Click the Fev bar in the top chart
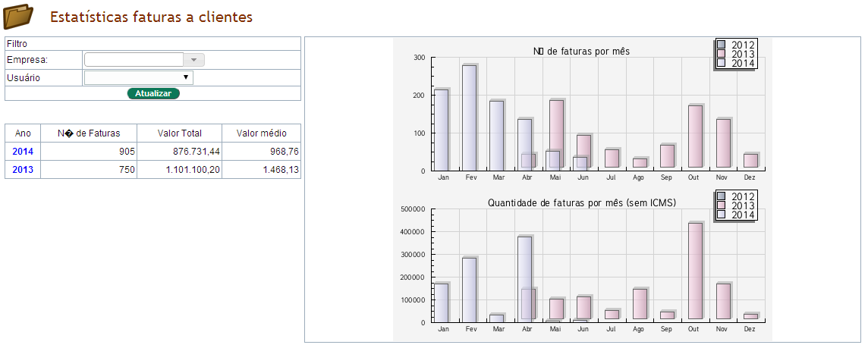Image resolution: width=868 pixels, height=348 pixels. point(470,118)
